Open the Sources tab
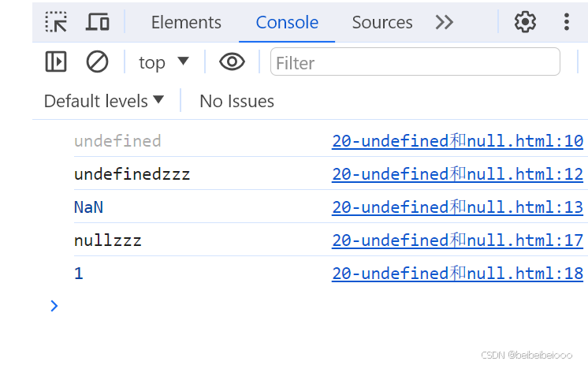Screen dimensions: 588x365 pyautogui.click(x=382, y=22)
